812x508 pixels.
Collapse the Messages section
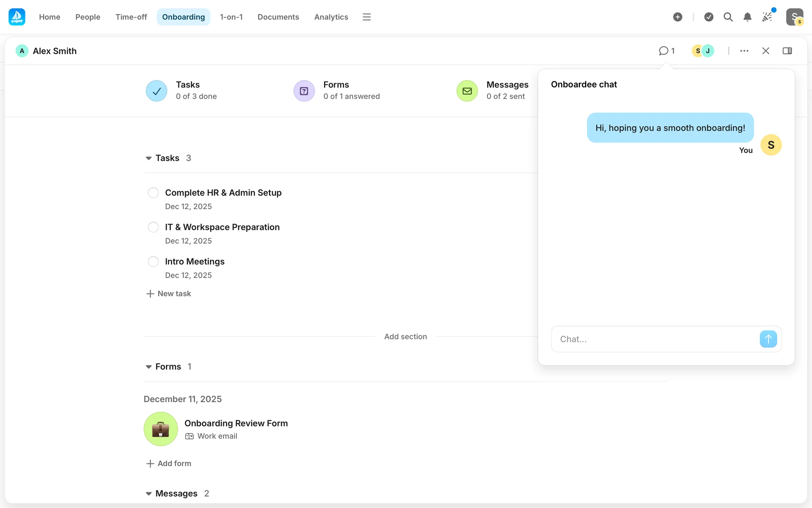coord(148,494)
